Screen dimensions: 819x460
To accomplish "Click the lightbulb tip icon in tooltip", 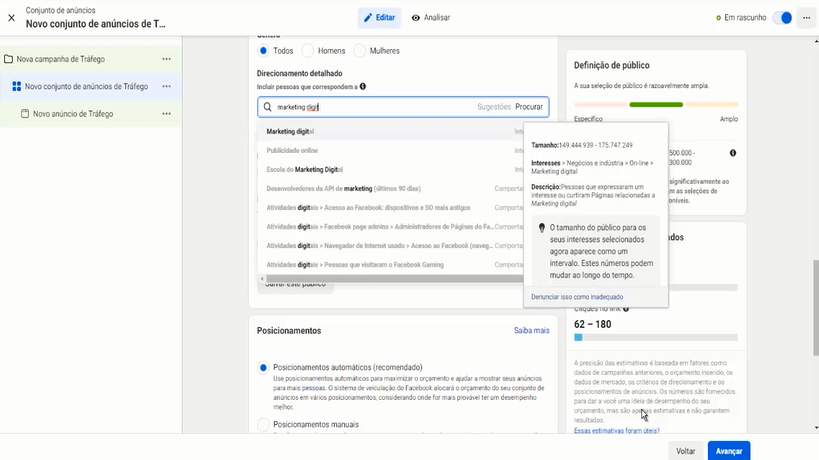I will point(542,228).
